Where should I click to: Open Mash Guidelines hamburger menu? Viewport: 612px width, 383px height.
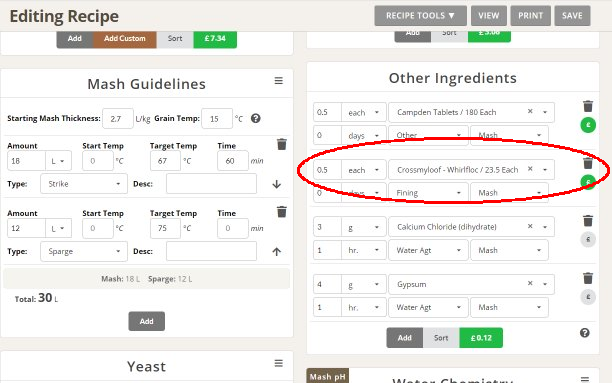coord(278,81)
